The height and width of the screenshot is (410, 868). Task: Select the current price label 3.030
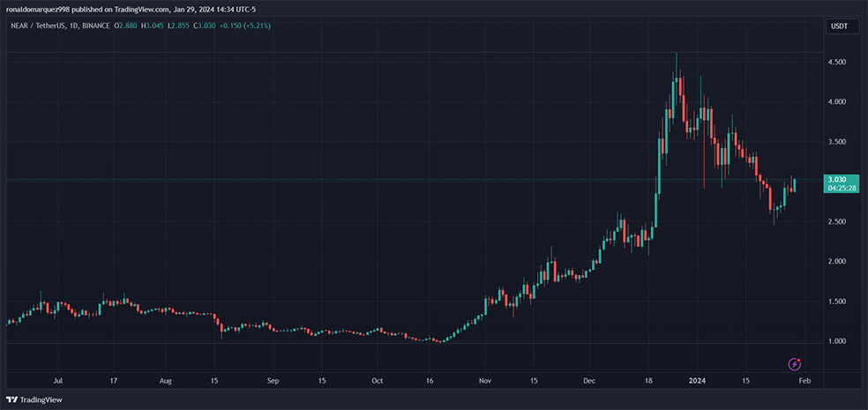[x=837, y=180]
